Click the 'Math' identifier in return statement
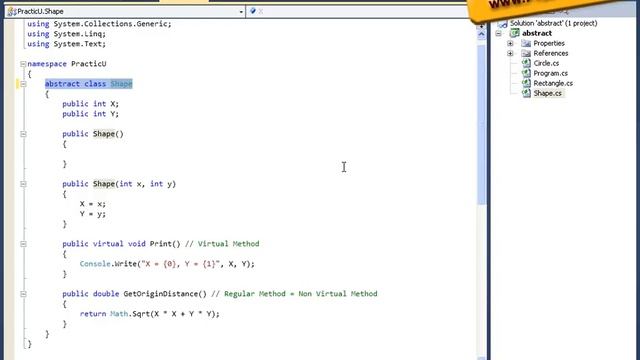The height and width of the screenshot is (360, 640). [x=119, y=314]
